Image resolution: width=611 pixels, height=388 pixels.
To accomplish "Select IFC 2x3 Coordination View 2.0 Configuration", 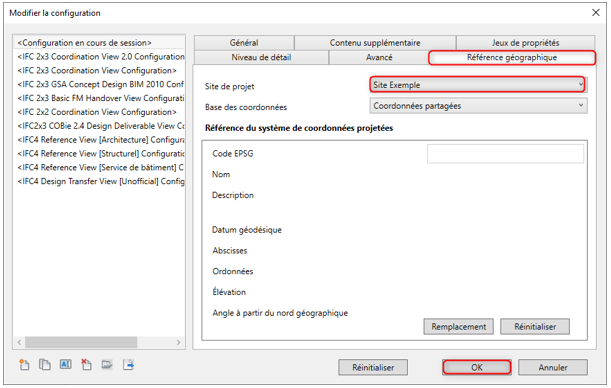I will coord(99,56).
